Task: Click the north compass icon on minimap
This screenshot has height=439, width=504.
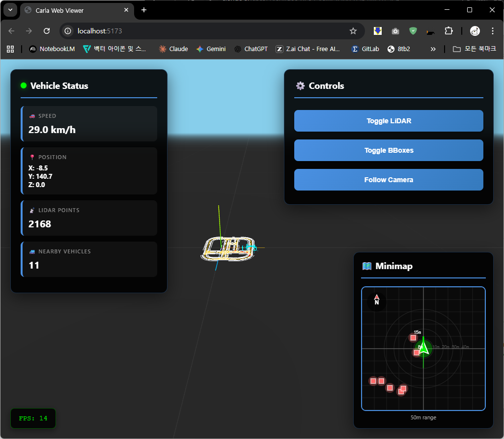Action: pos(377,300)
